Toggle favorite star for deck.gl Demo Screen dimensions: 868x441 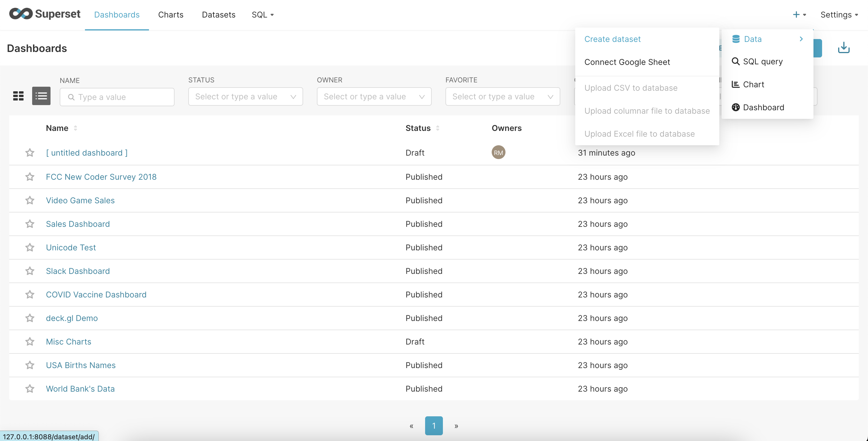pos(30,318)
